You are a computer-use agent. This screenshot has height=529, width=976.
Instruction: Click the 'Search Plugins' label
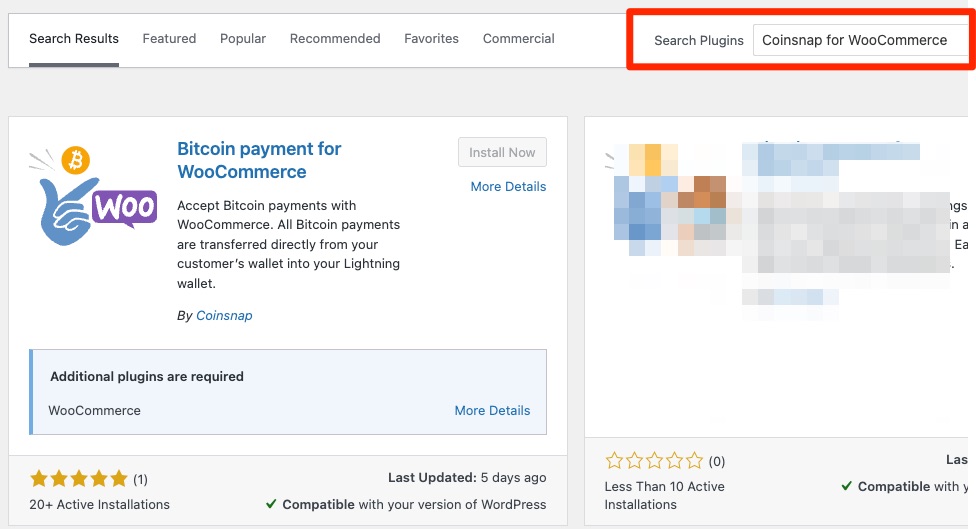tap(698, 40)
